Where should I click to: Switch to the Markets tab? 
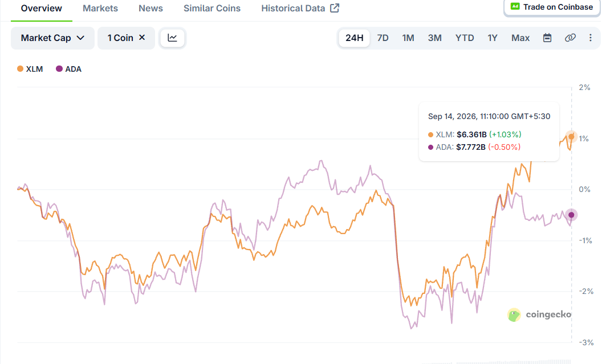[x=100, y=9]
